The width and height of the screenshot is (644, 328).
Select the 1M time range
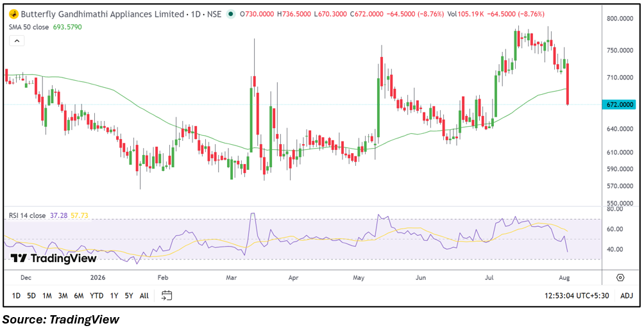pyautogui.click(x=47, y=295)
